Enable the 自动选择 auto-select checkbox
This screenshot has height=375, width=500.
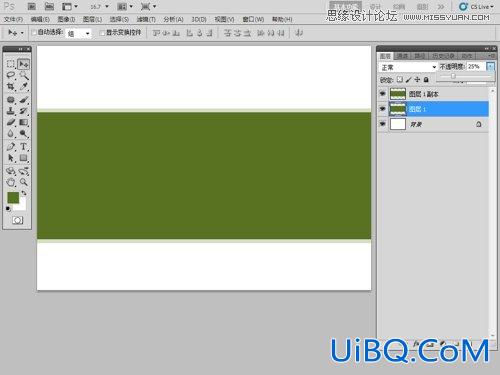point(34,32)
